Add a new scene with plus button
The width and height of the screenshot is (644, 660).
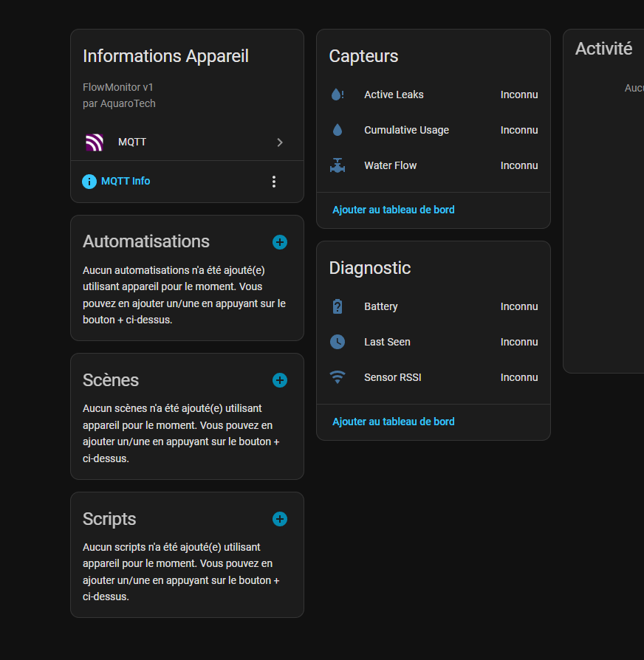point(280,380)
